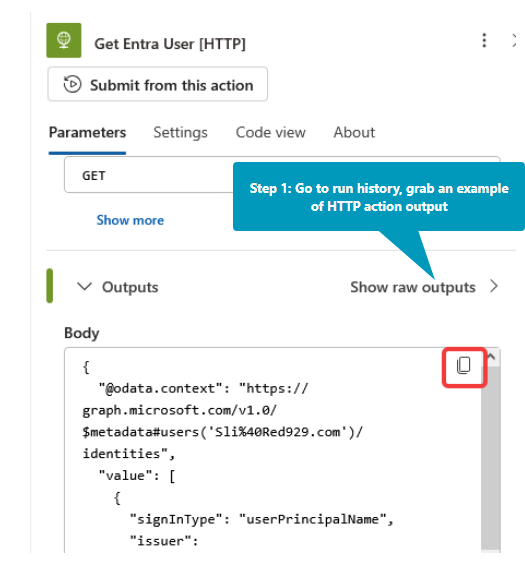
Task: Click the Show more link
Action: pyautogui.click(x=130, y=220)
